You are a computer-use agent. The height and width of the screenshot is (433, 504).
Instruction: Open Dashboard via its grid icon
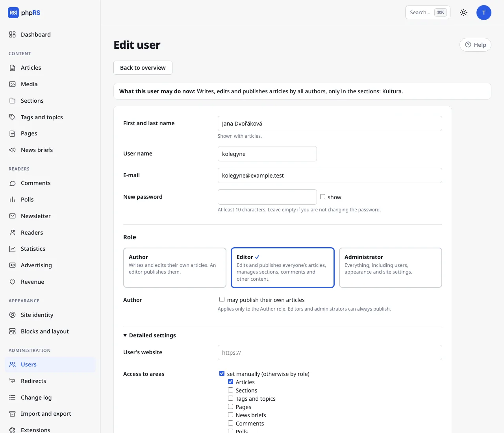[x=13, y=35]
